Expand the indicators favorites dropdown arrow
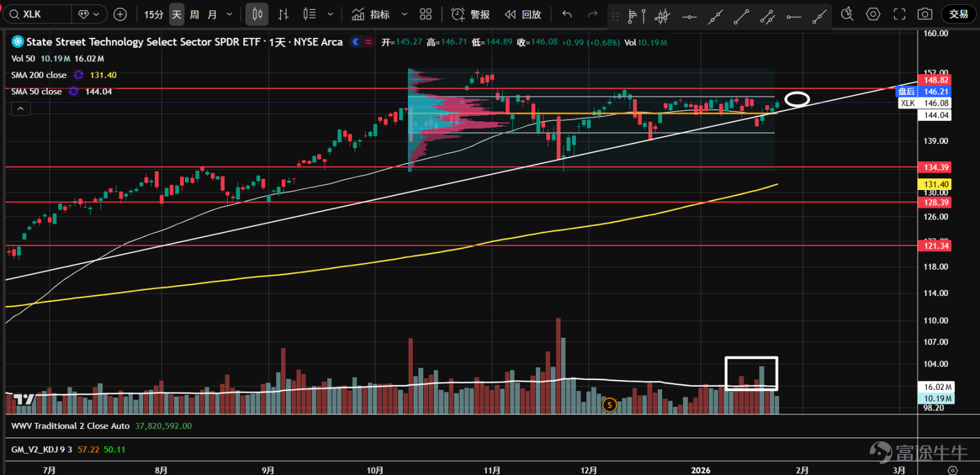The height and width of the screenshot is (475, 980). pos(404,14)
